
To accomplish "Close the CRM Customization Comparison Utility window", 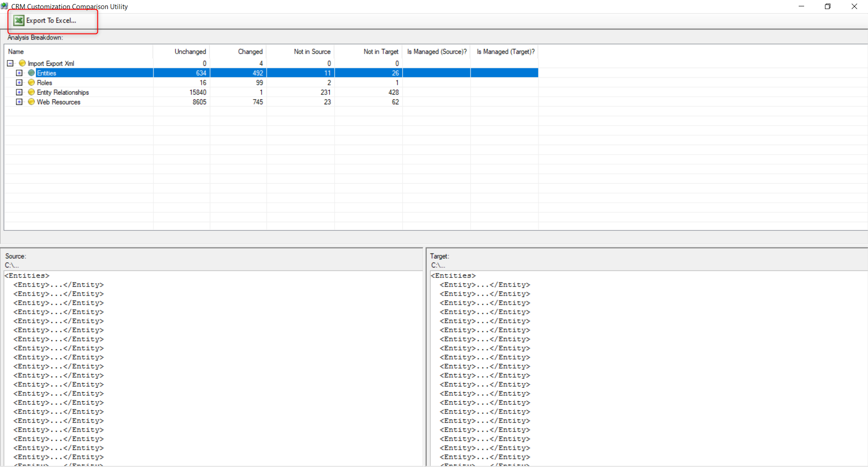I will point(854,6).
